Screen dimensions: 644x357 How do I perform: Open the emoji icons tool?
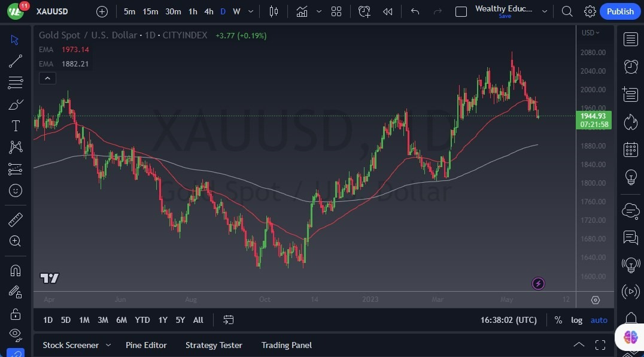click(15, 190)
